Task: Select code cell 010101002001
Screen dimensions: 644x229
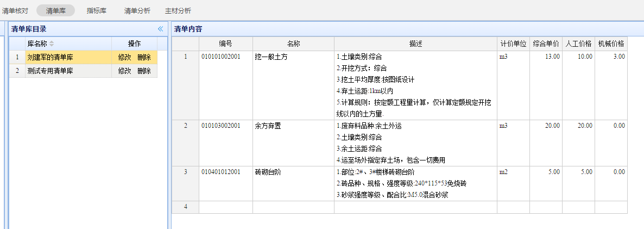Action: pos(220,57)
